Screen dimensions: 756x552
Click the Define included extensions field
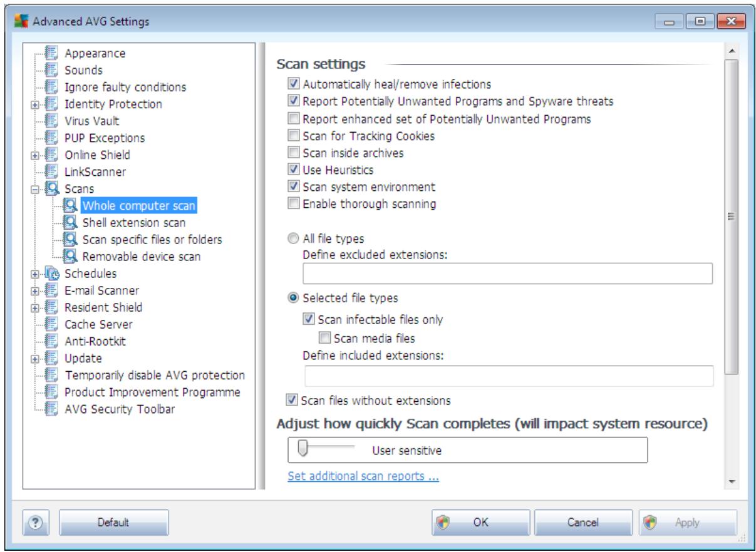pyautogui.click(x=509, y=376)
